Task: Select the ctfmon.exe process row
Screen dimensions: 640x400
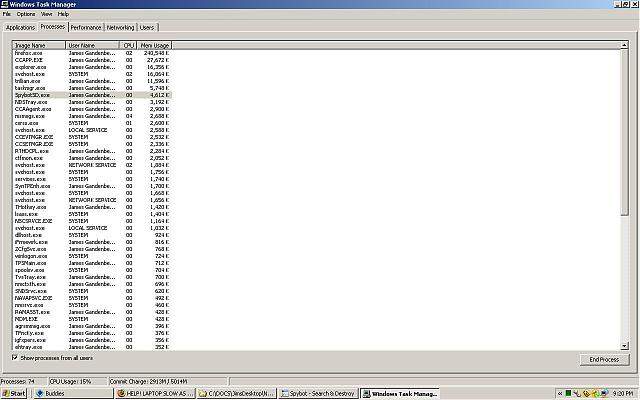Action: (92, 158)
